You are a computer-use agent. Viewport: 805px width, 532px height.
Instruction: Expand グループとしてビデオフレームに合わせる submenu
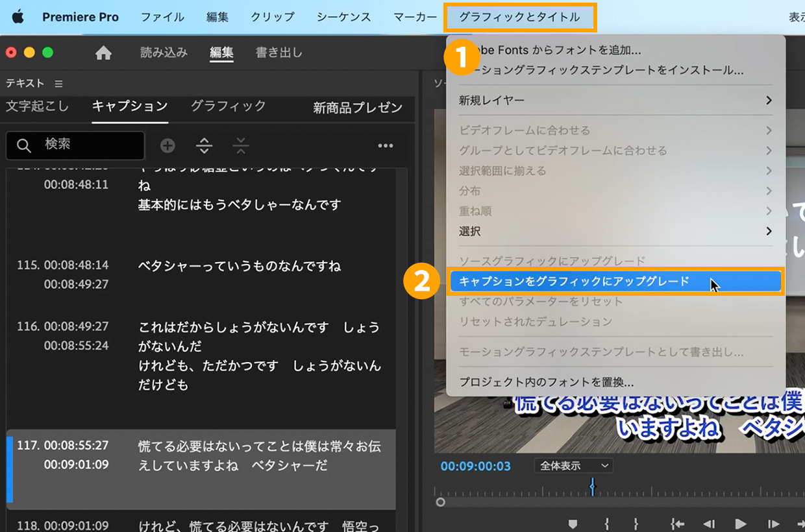[615, 151]
